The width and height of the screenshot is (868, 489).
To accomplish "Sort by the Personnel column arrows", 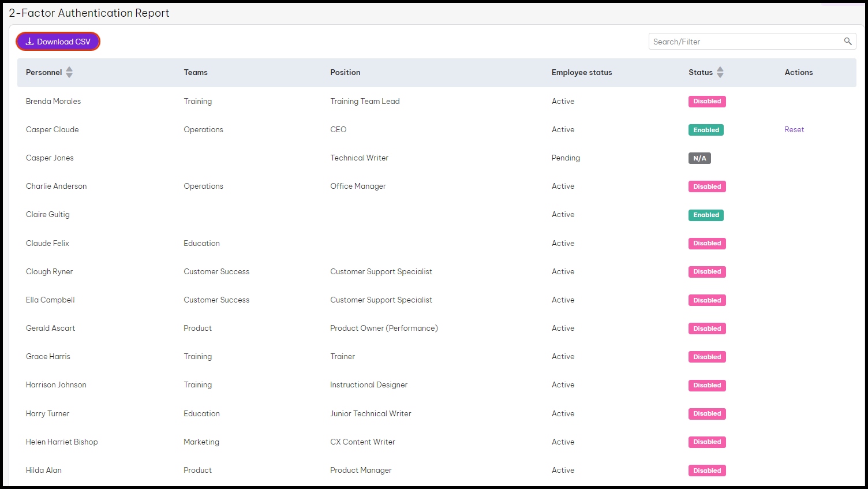I will pos(69,72).
